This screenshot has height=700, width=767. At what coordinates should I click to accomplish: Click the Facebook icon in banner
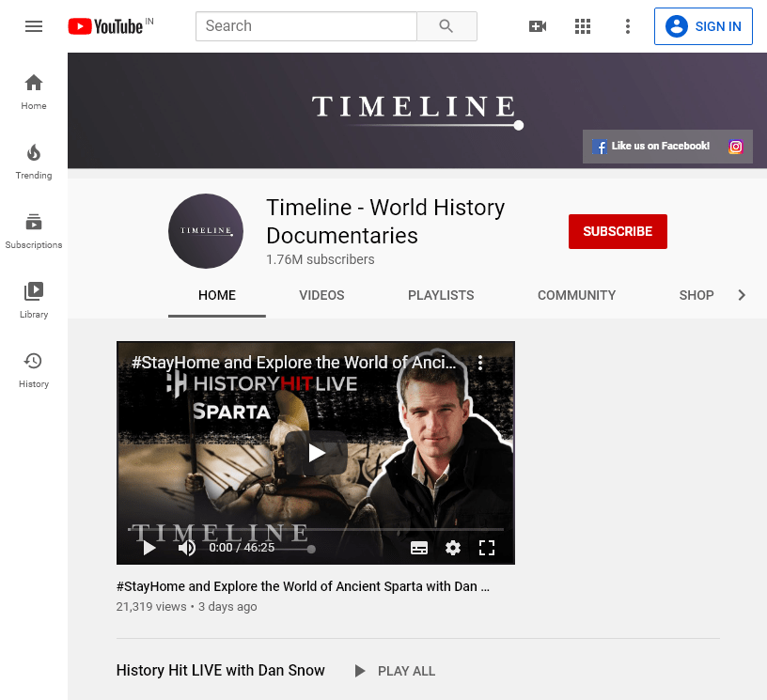click(x=600, y=147)
